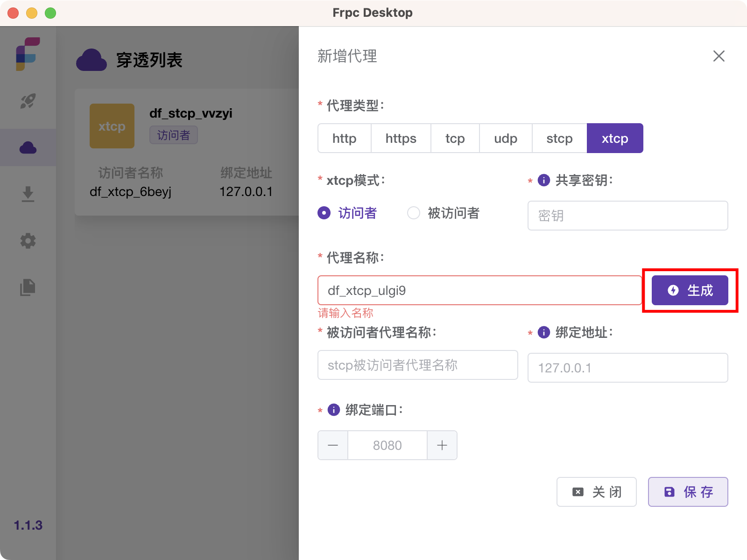Click the 请输入名称 validation message
Screen dimensions: 747x560
345,313
